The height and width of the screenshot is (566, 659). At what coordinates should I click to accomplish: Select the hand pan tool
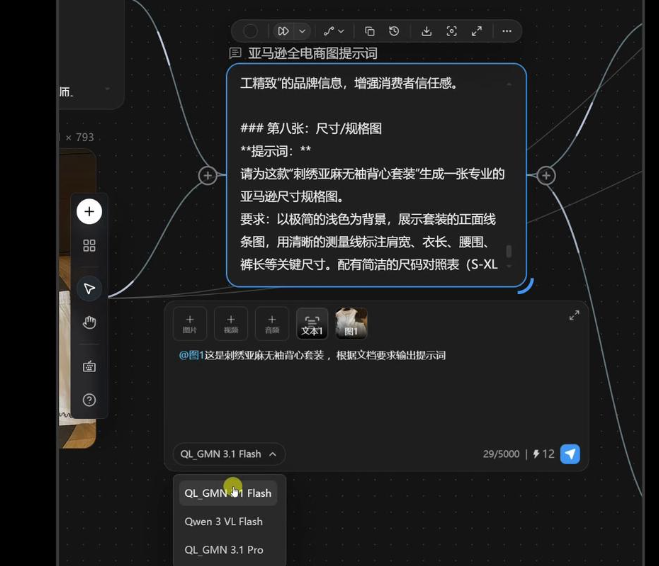coord(89,323)
